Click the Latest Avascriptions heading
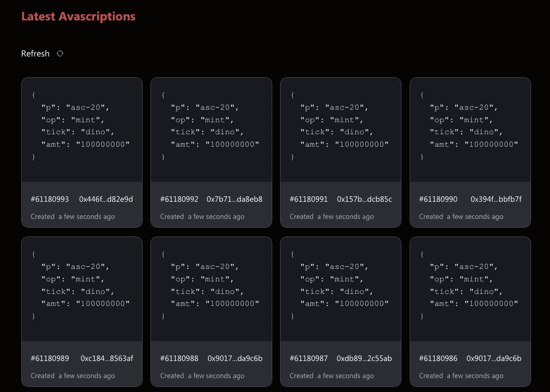The height and width of the screenshot is (392, 550). [x=78, y=16]
